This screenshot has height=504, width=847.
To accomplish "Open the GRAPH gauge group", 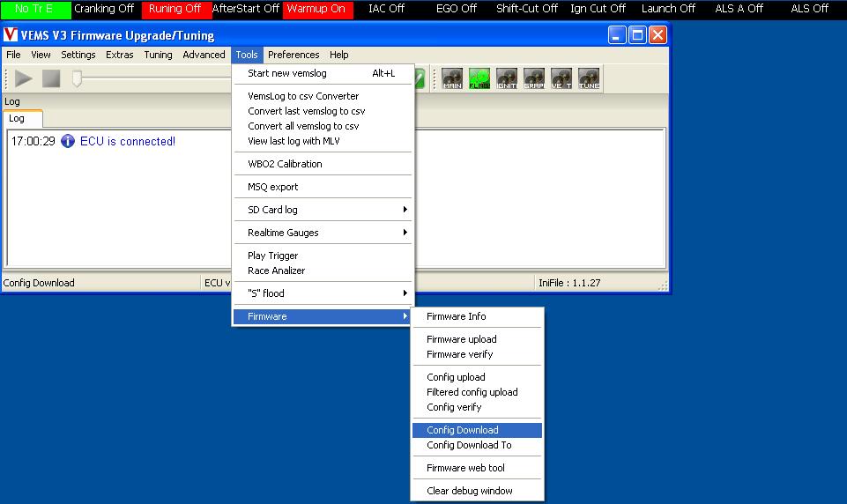I will click(534, 79).
